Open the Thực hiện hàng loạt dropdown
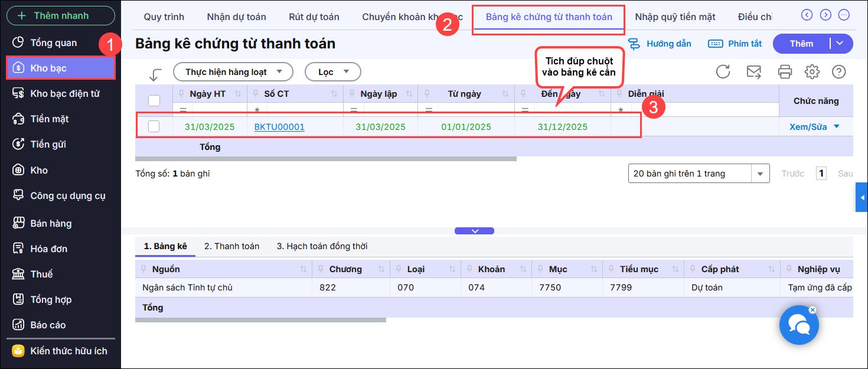The image size is (868, 369). 233,72
